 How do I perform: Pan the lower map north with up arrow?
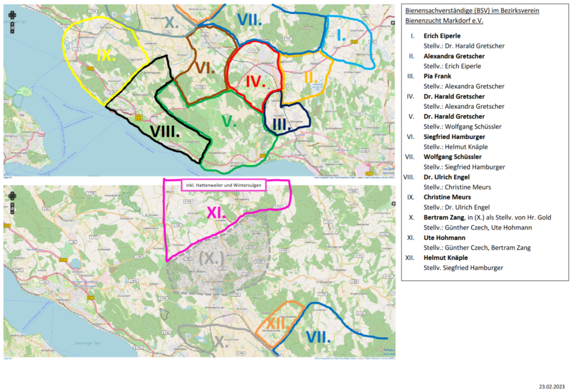click(x=12, y=193)
